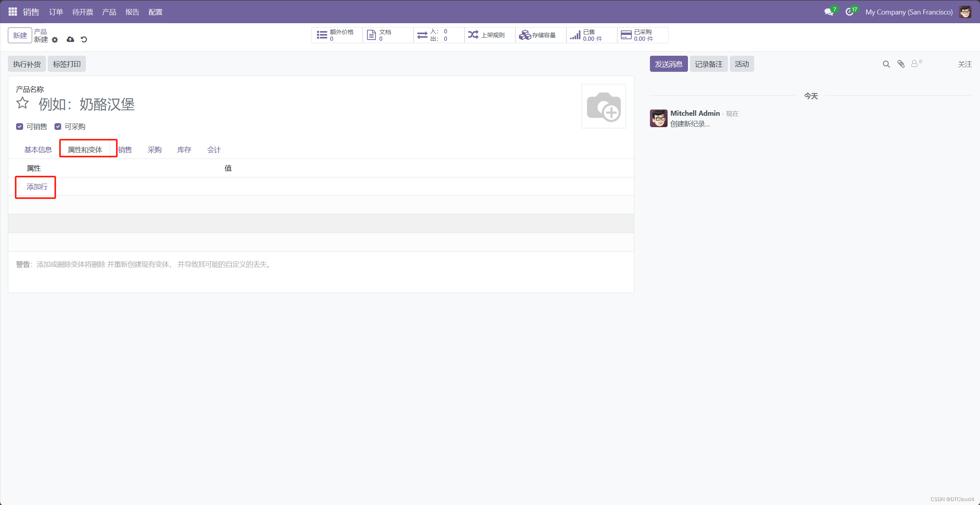Open the Mitchell Admin user avatar menu
The width and height of the screenshot is (980, 505).
[x=965, y=12]
